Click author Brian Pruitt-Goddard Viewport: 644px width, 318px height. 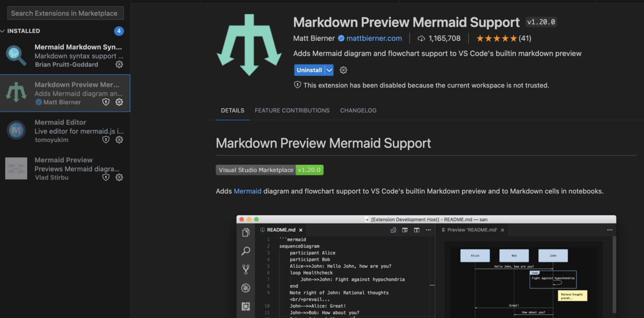(66, 64)
